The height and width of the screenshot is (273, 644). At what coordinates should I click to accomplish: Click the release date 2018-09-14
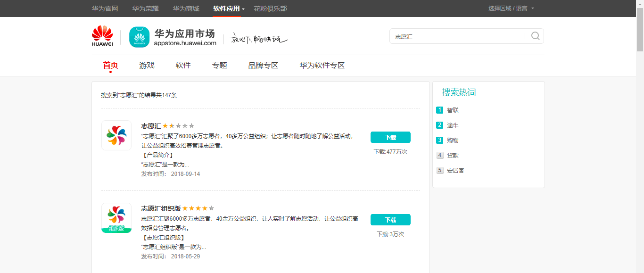pyautogui.click(x=185, y=174)
